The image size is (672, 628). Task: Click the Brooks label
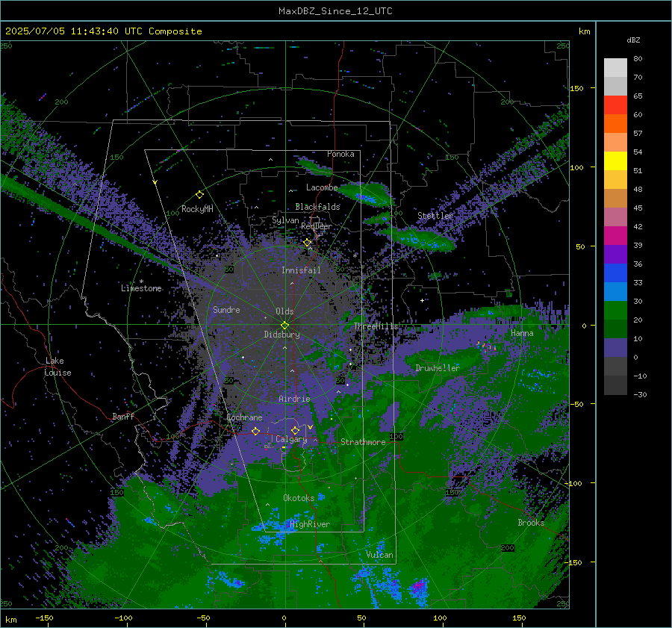point(531,523)
